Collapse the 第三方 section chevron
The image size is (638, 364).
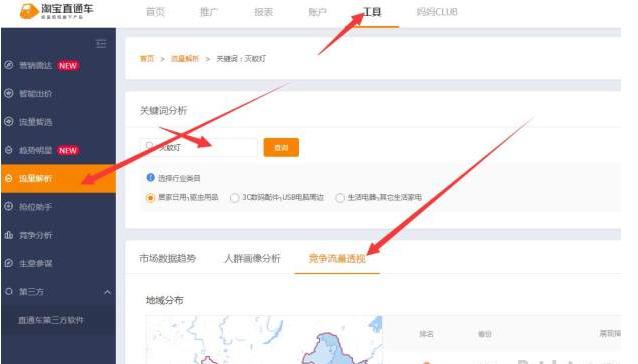click(107, 292)
